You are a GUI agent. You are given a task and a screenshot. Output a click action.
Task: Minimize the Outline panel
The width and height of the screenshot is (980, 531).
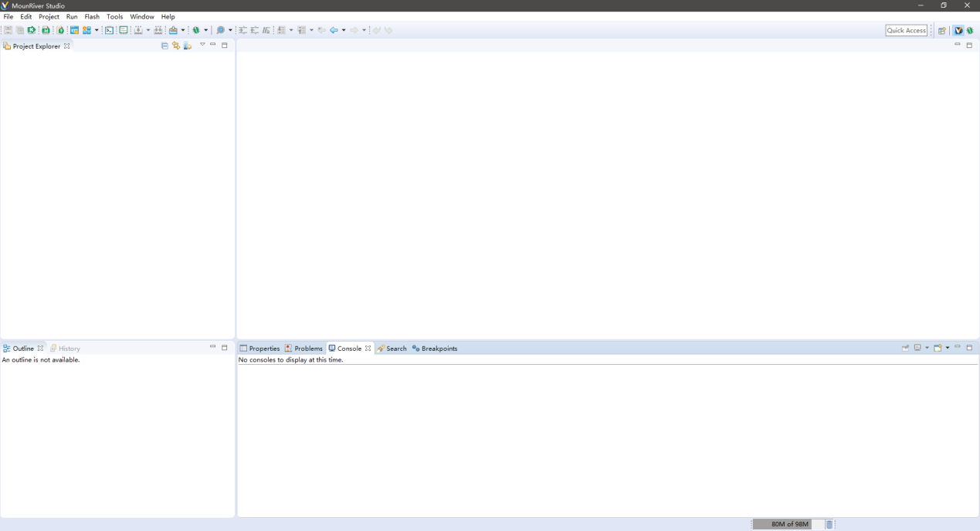[x=213, y=348]
